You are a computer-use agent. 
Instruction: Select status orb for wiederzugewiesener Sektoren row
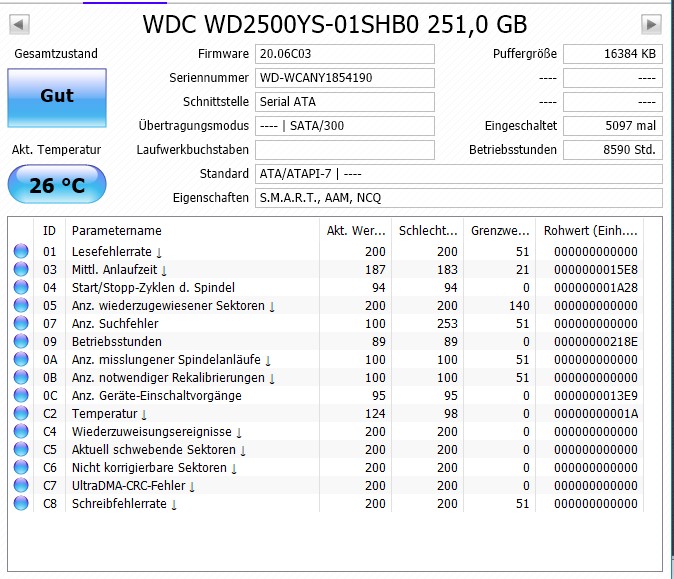point(21,305)
